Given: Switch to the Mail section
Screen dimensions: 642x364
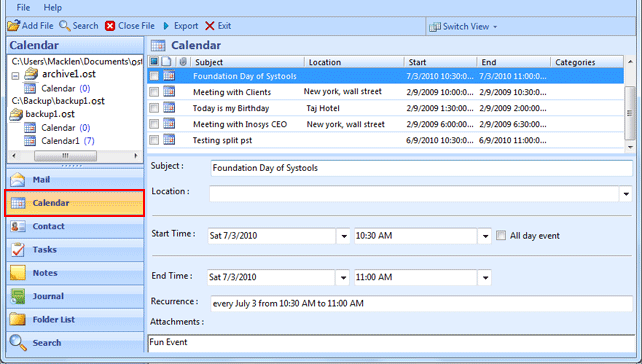Looking at the screenshot, I should pyautogui.click(x=75, y=180).
